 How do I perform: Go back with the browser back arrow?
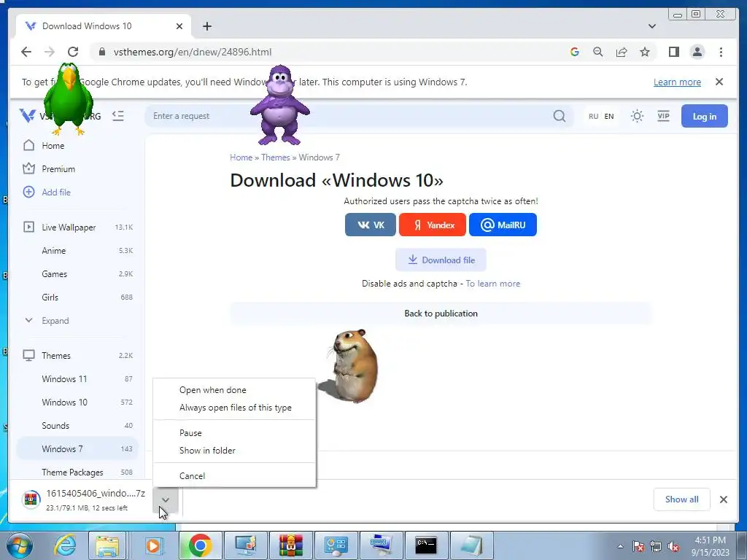tap(26, 52)
